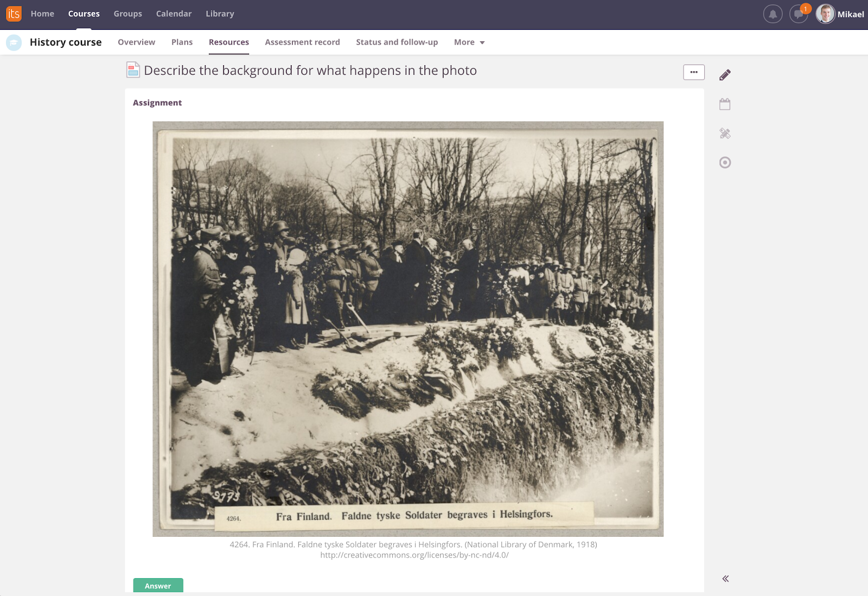The image size is (868, 596).
Task: Open the Assessment record tab
Action: tap(302, 42)
